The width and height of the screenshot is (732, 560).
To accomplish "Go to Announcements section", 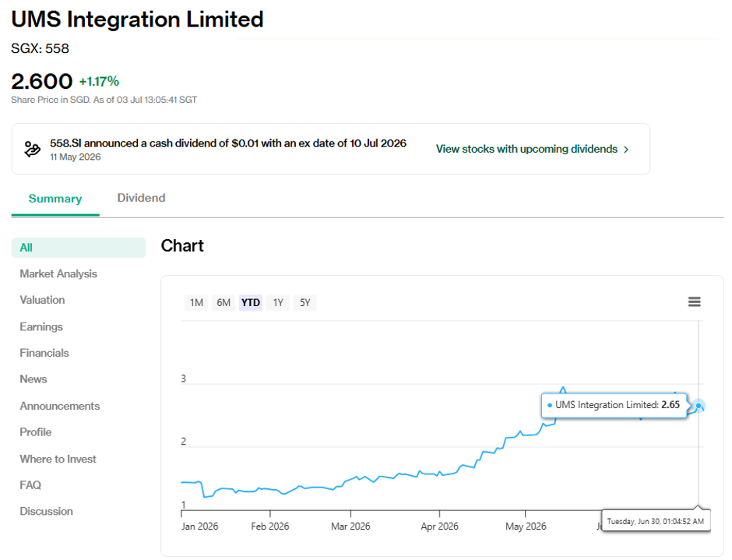I will (60, 406).
